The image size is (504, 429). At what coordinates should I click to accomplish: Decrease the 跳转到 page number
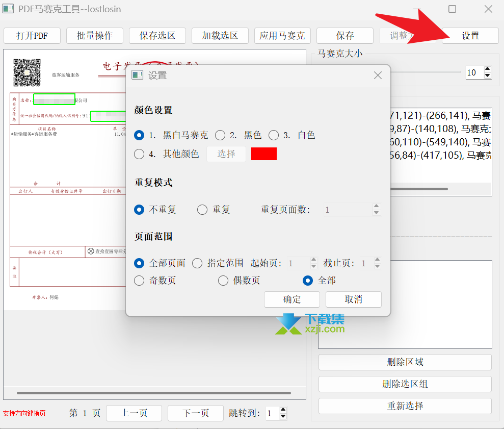283,416
